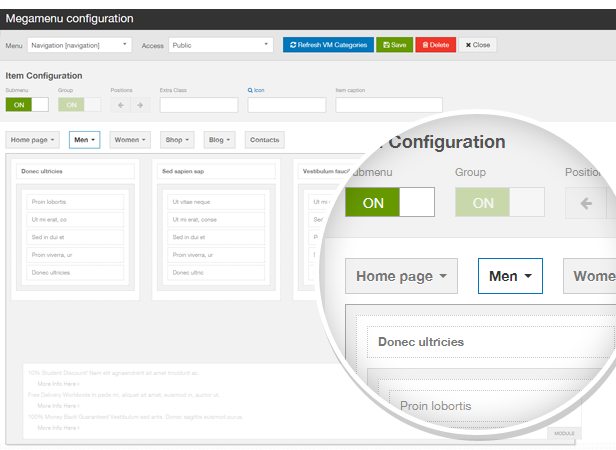Viewport: 616px width, 450px height.
Task: Click the Icon search input field
Action: 286,104
